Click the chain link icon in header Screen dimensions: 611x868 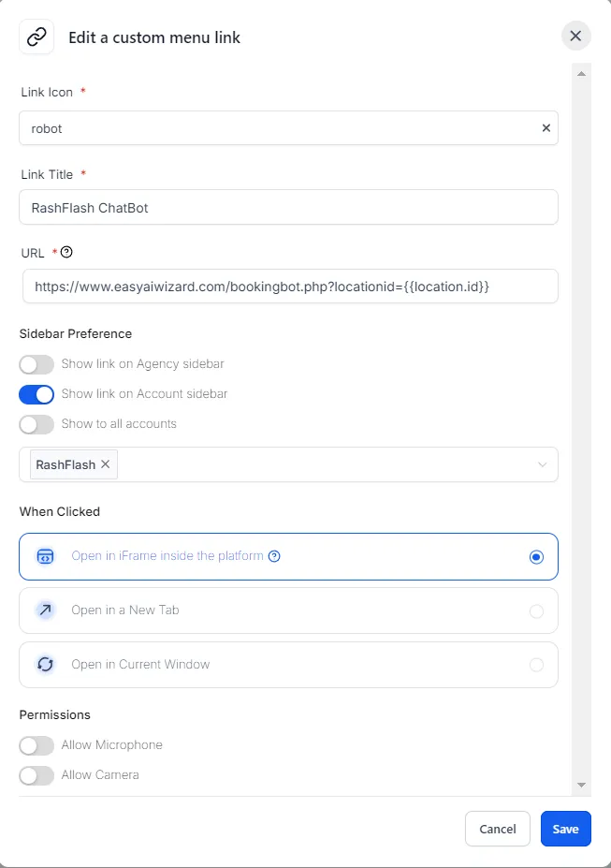[36, 37]
